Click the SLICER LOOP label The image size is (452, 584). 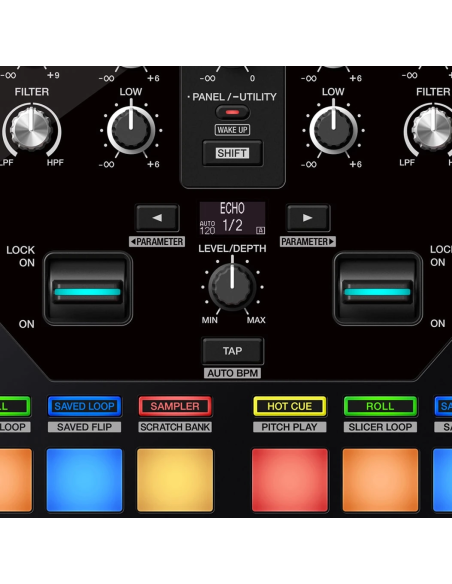tap(380, 427)
